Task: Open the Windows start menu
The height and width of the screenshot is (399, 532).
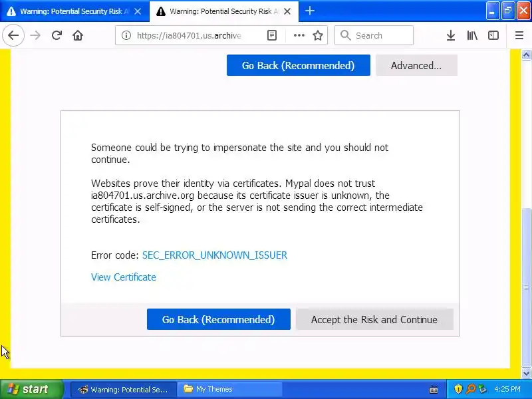Action: pyautogui.click(x=31, y=389)
